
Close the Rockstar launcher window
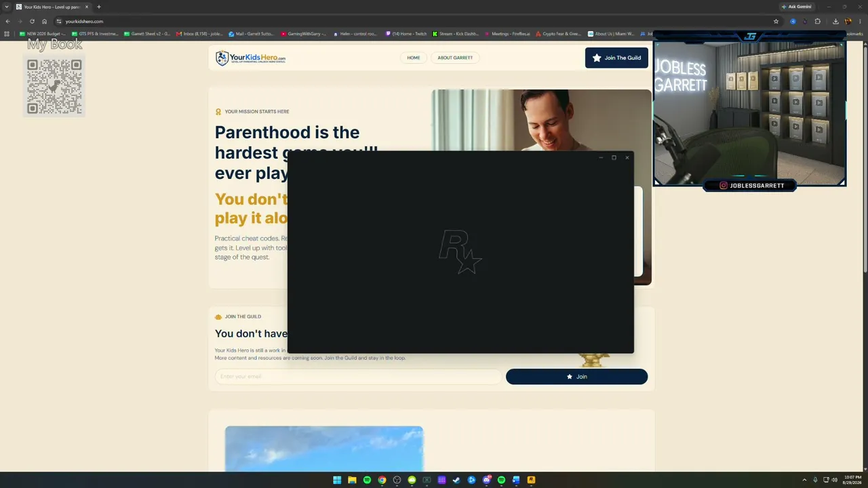click(627, 157)
